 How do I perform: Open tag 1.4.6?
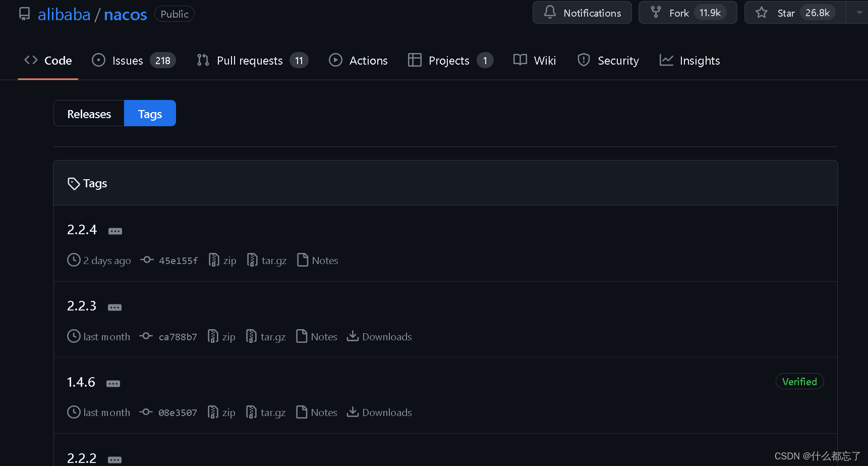click(x=81, y=382)
